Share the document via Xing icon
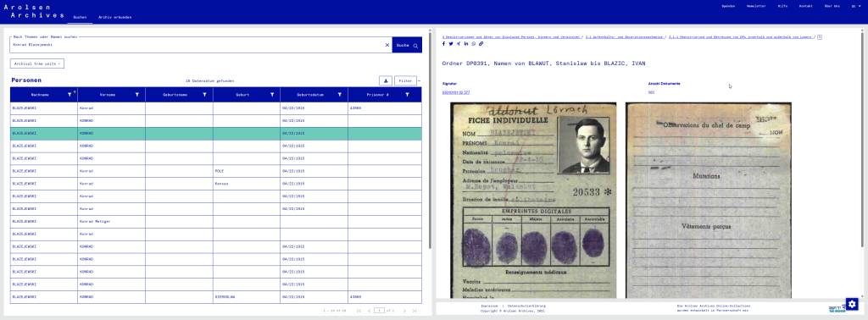The image size is (868, 320). click(x=459, y=44)
